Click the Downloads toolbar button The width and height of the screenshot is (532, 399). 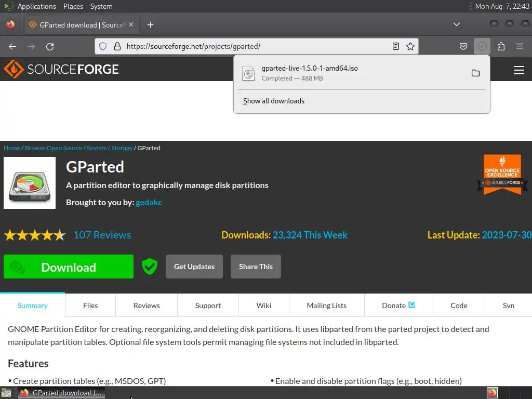click(482, 46)
